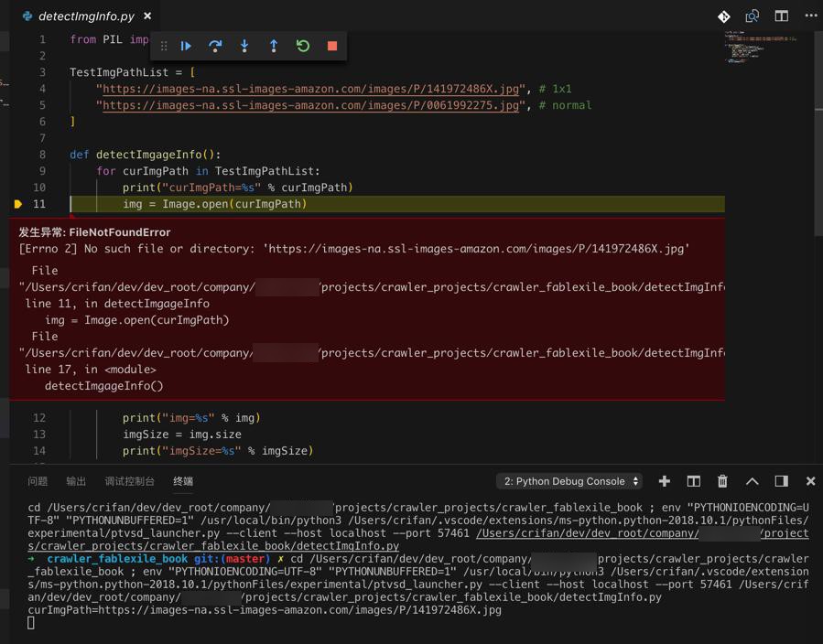Click the search/preview icon in the title bar

coord(753,16)
